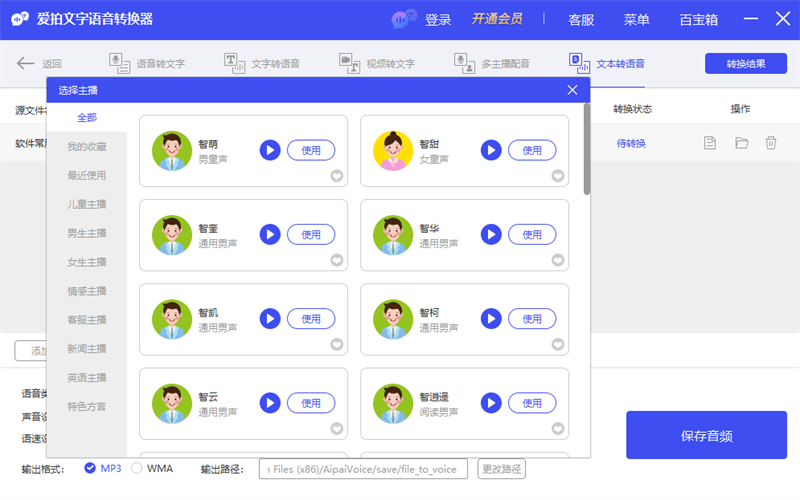Favorite the 智柯 voice with heart icon

(x=558, y=344)
